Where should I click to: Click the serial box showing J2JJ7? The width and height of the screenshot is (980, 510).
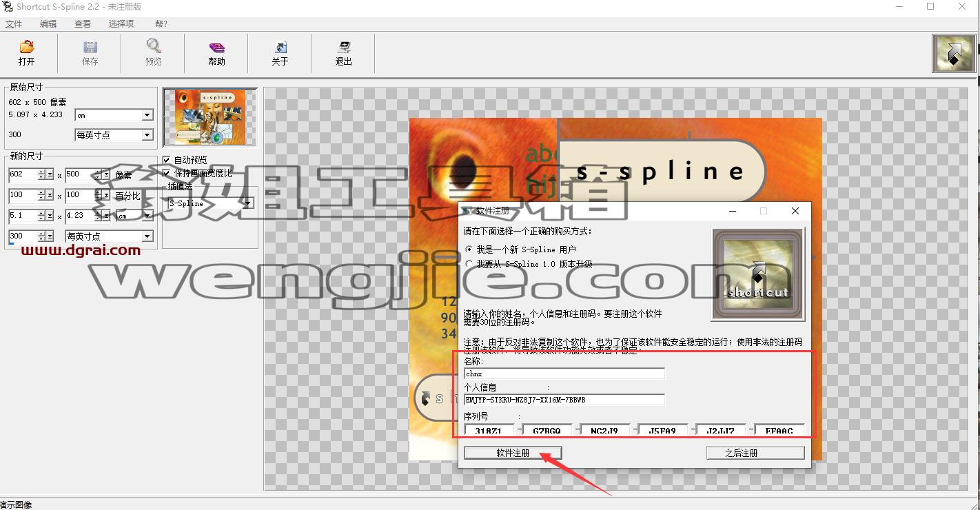[720, 430]
